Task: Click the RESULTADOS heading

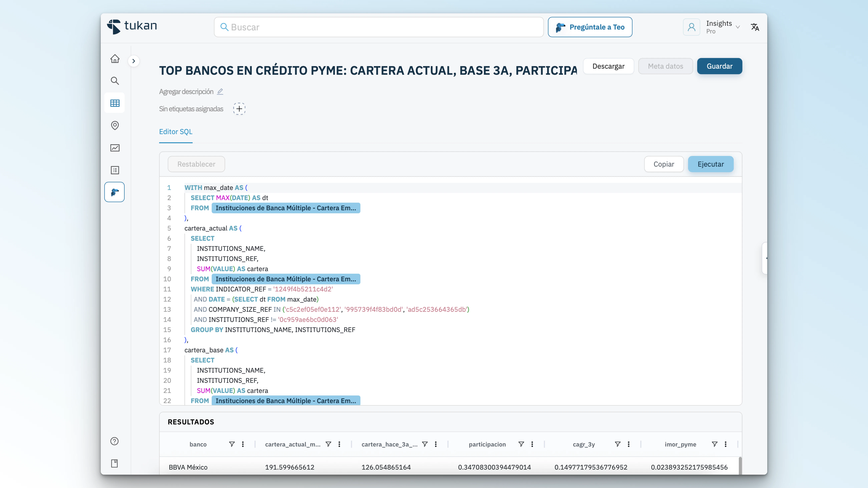Action: (191, 422)
